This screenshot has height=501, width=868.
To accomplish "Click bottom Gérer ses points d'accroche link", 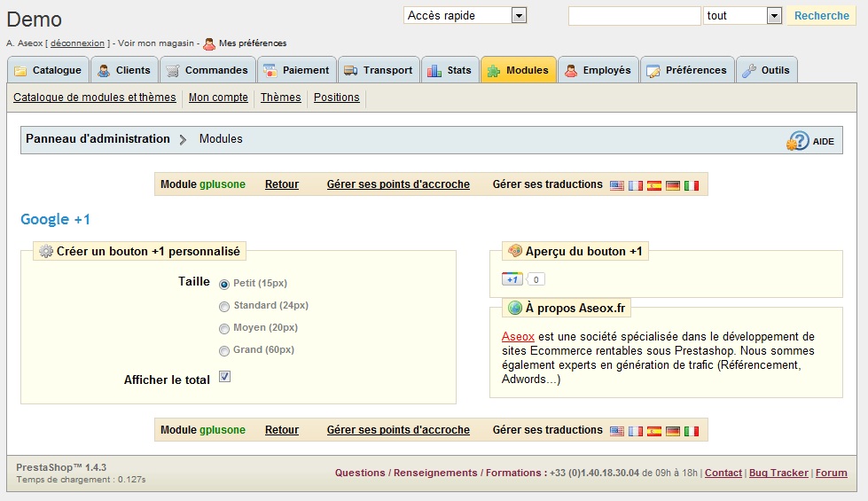I will coord(398,430).
